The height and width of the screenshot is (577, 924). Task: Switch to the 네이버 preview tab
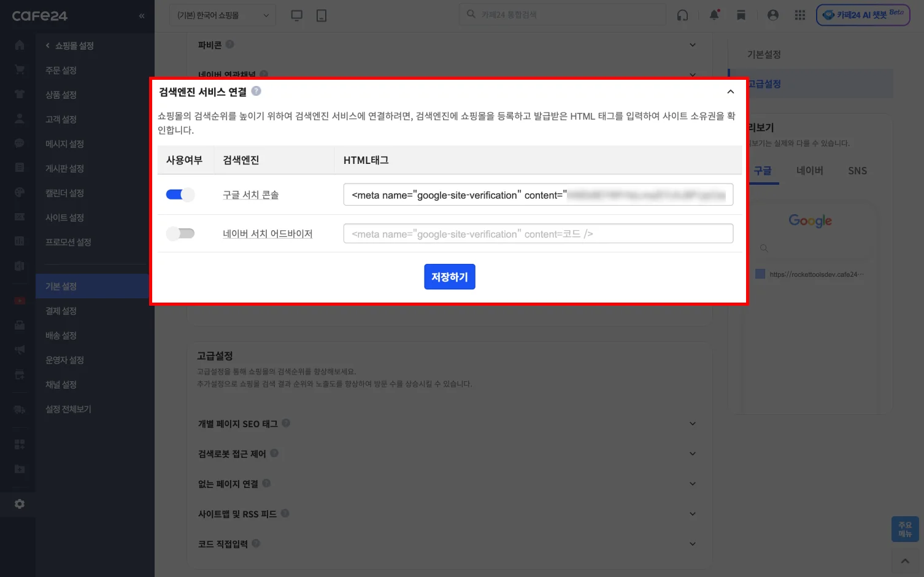pos(809,171)
